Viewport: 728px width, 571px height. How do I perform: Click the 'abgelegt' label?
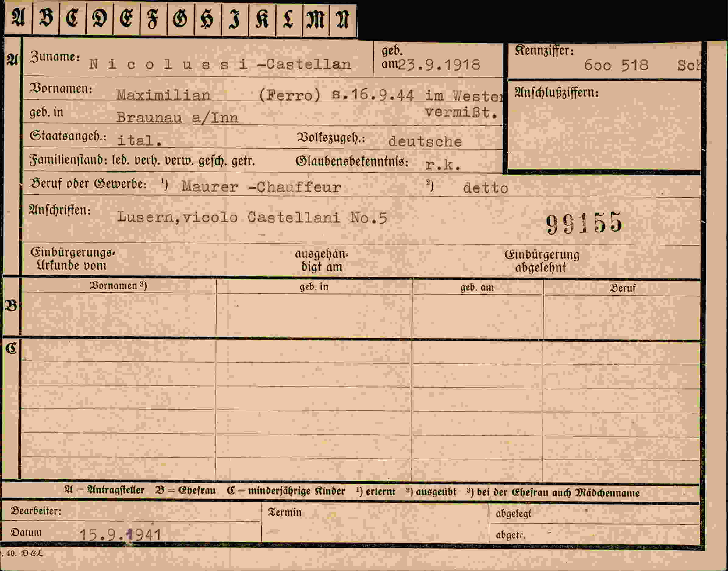514,514
